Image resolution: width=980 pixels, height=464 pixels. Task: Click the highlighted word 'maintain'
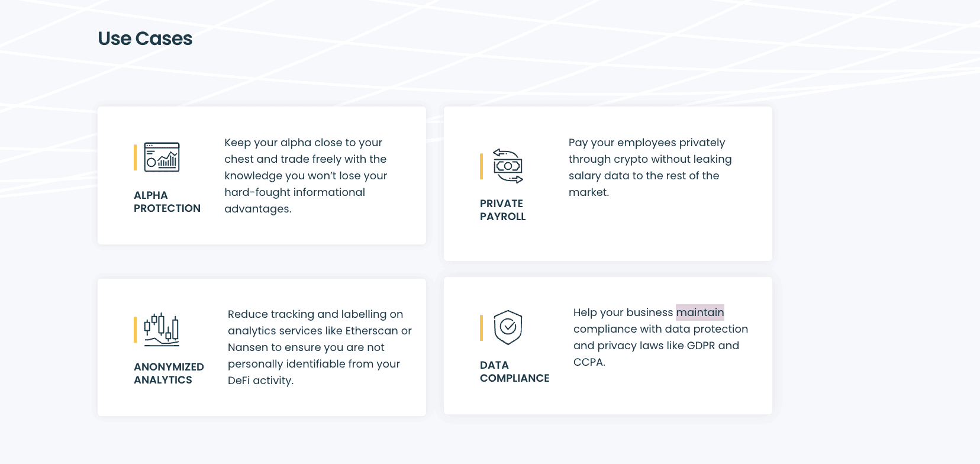pyautogui.click(x=700, y=312)
